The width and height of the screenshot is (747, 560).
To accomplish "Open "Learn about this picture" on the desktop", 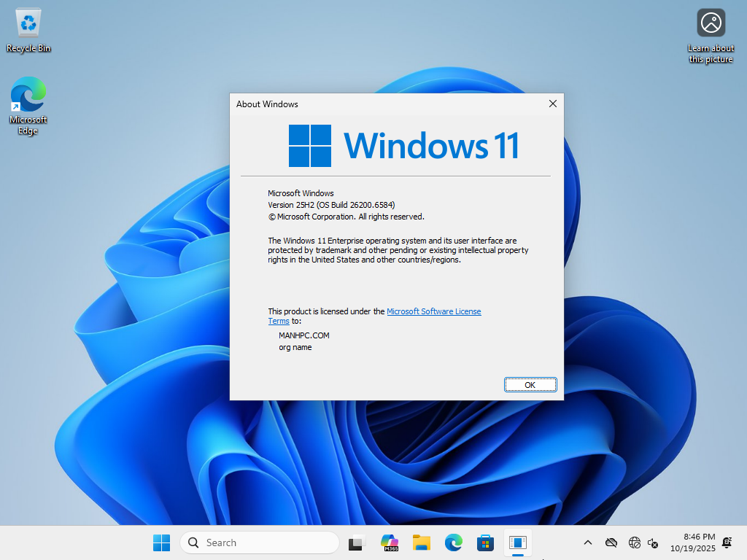I will (x=711, y=22).
